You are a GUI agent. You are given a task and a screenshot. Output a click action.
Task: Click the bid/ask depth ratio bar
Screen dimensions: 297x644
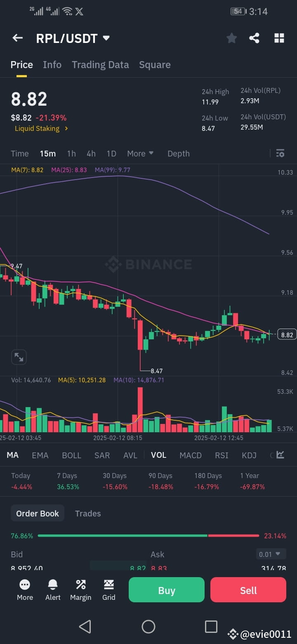[x=148, y=536]
